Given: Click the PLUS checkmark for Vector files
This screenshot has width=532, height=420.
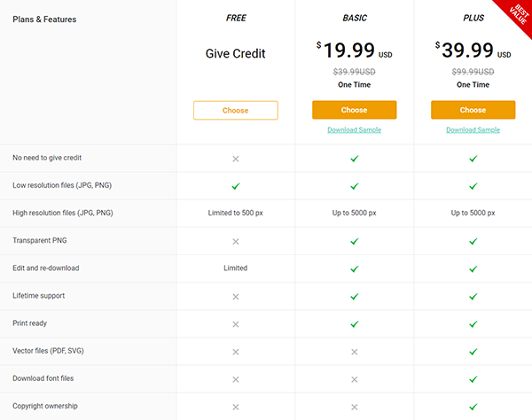Looking at the screenshot, I should [x=473, y=352].
